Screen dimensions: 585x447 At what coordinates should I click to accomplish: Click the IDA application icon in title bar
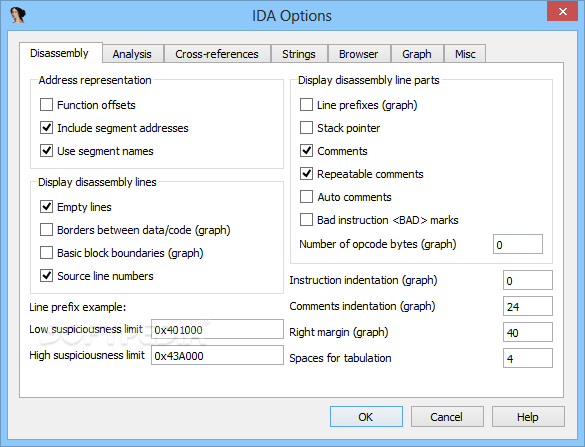coord(18,15)
